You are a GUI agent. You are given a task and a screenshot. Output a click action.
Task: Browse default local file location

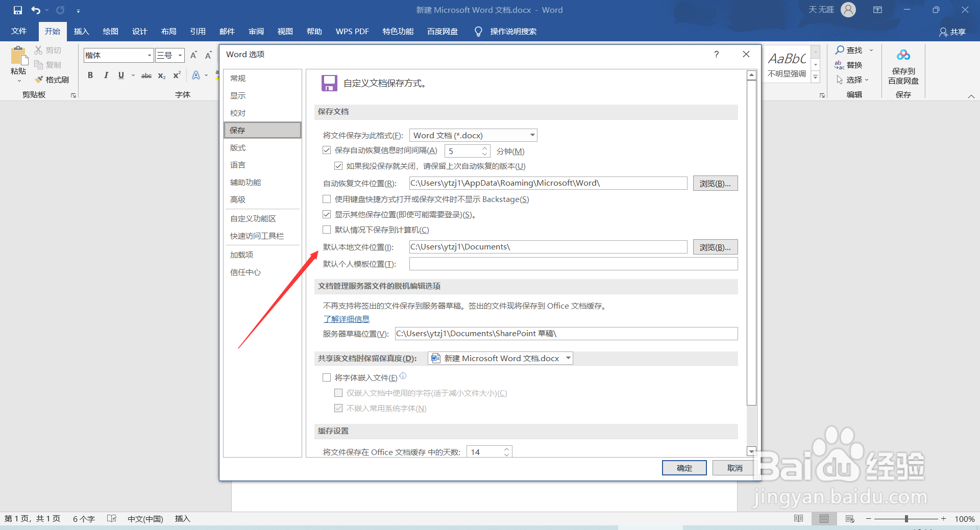(x=715, y=247)
